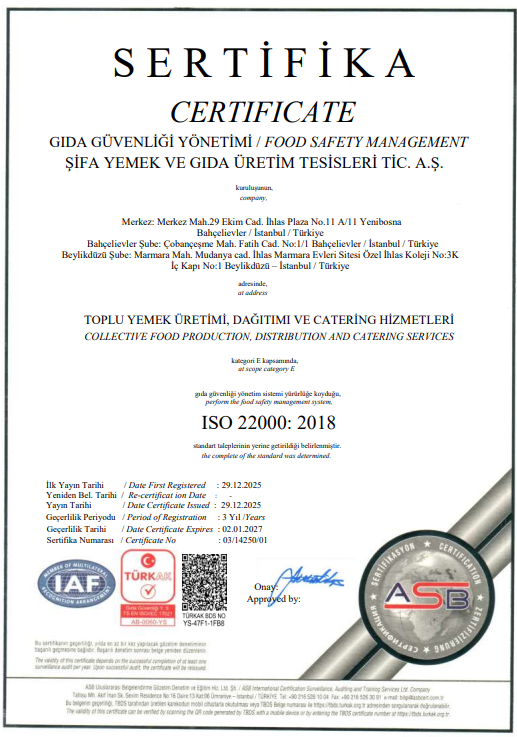This screenshot has width=517, height=737.
Task: Click company name ŞİFA YEMEK VE GIDA
Action: pyautogui.click(x=254, y=163)
